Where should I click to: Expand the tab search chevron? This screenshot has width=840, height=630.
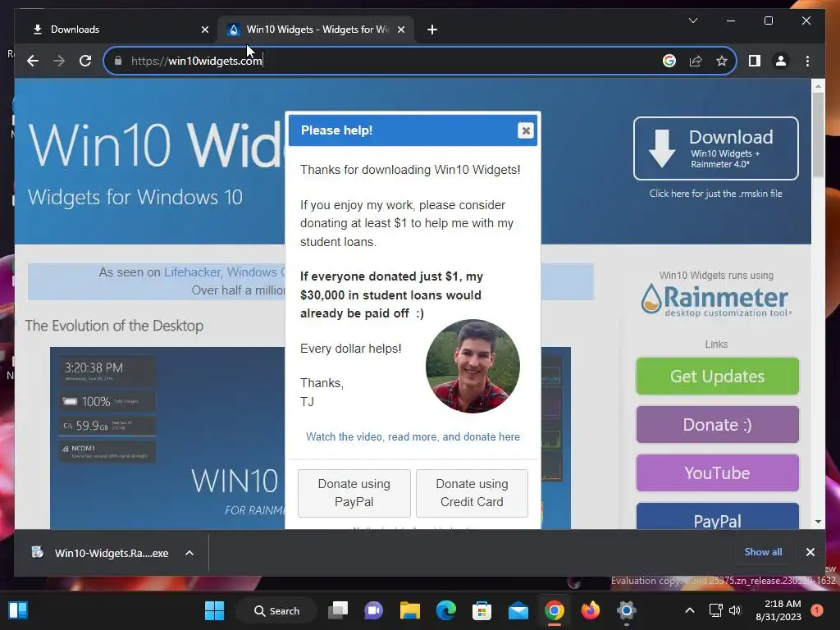[x=692, y=21]
